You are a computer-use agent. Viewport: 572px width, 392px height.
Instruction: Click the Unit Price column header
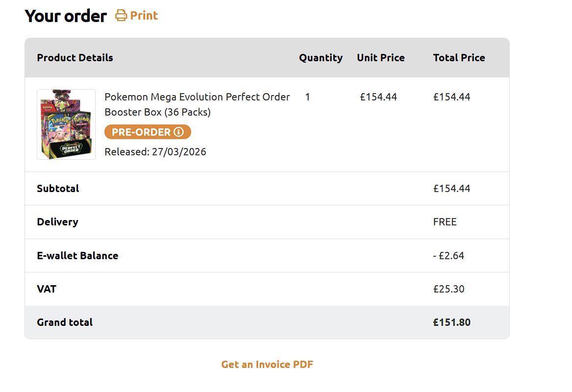point(381,58)
